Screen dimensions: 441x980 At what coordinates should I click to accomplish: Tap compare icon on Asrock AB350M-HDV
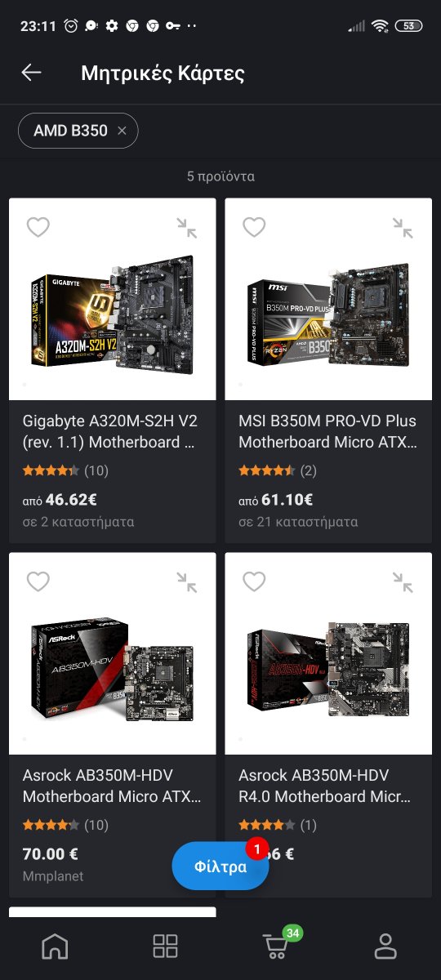tap(187, 582)
